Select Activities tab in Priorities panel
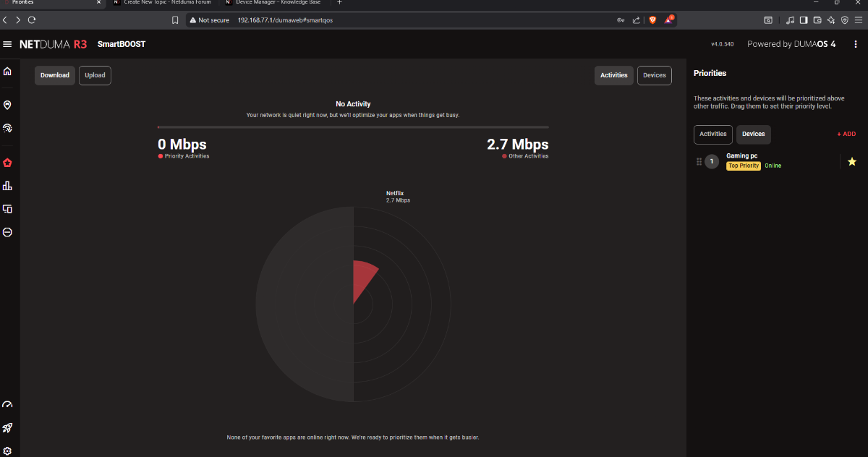The height and width of the screenshot is (457, 868). [x=713, y=134]
